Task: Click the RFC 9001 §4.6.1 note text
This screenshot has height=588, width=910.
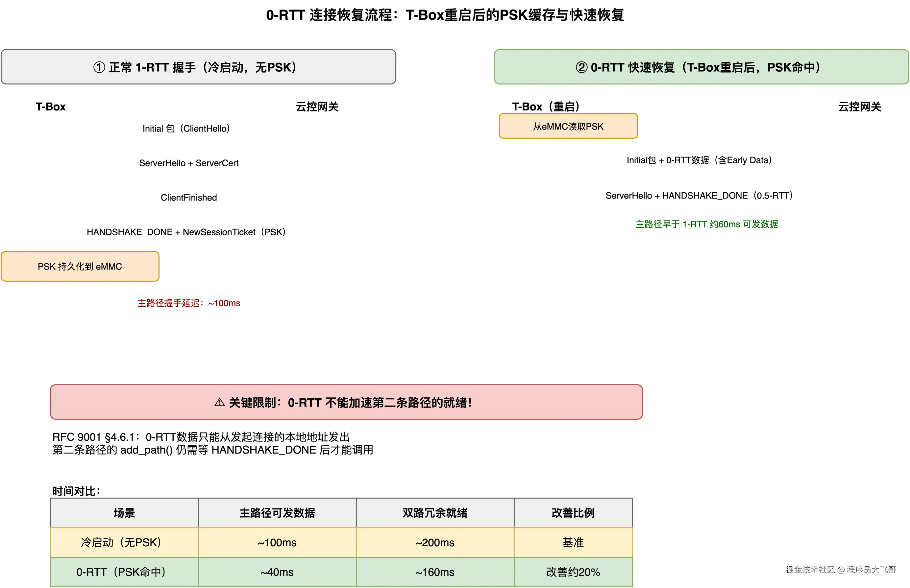Action: coord(201,437)
